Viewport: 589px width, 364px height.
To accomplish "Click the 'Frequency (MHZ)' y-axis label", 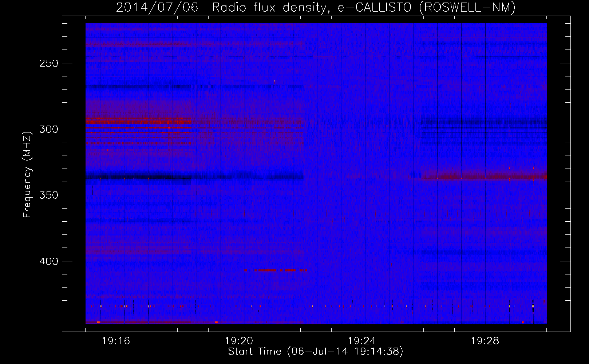I will click(x=27, y=175).
